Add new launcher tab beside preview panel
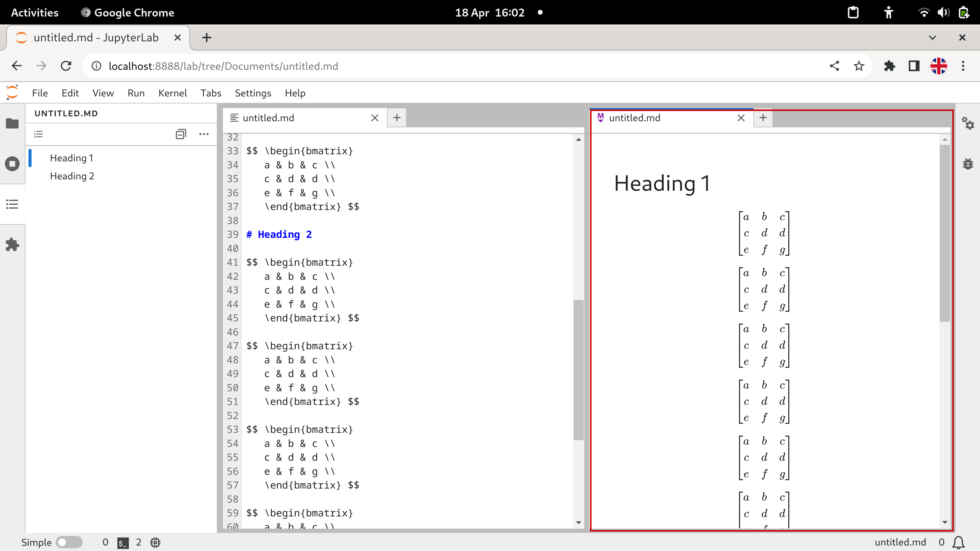 [x=763, y=118]
